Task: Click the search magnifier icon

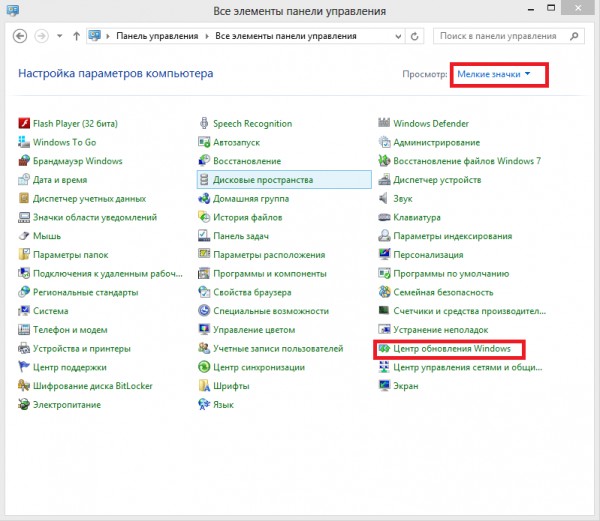Action: pos(574,36)
